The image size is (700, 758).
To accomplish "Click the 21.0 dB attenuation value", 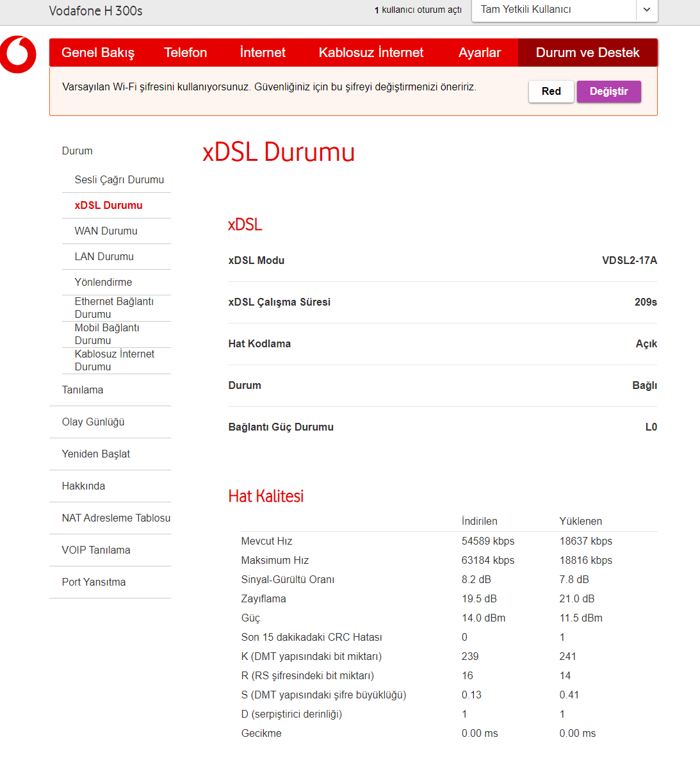I will pos(577,599).
